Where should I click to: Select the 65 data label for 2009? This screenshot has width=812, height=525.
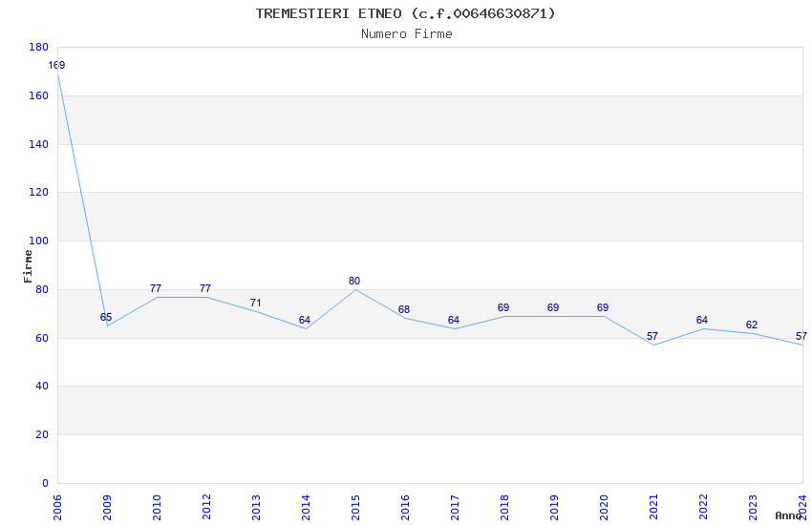[106, 317]
